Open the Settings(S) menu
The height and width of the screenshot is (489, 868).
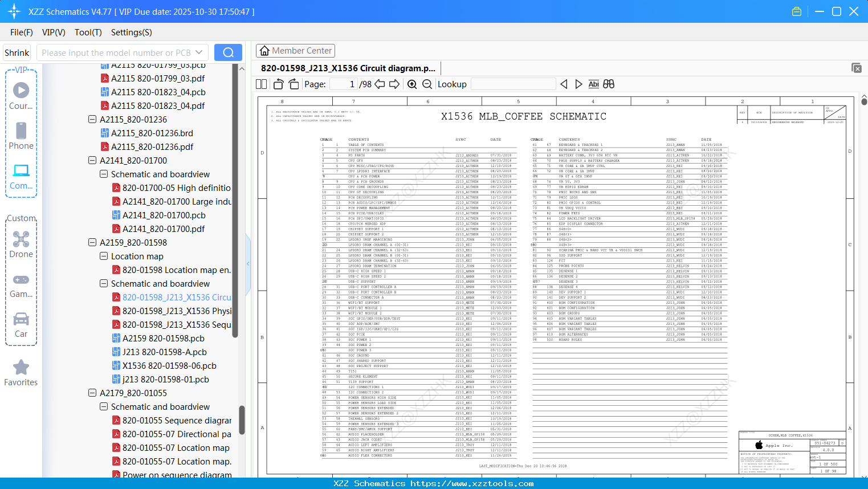pos(131,32)
